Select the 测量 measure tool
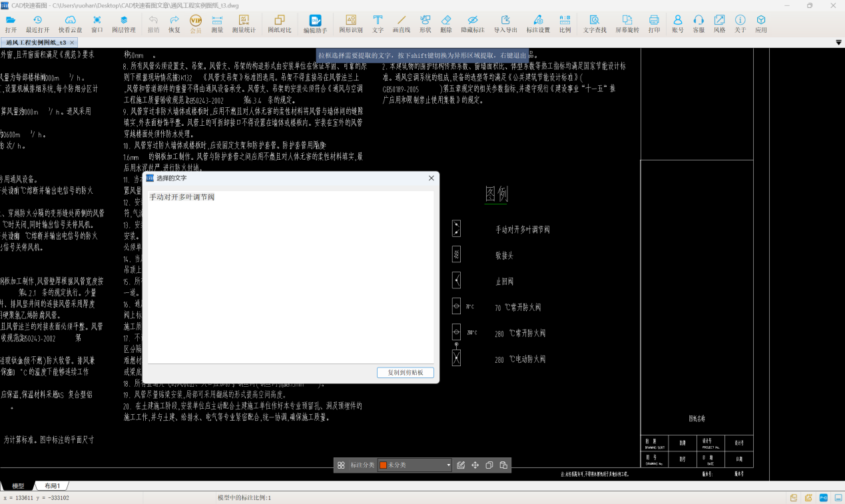Image resolution: width=845 pixels, height=504 pixels. tap(217, 24)
